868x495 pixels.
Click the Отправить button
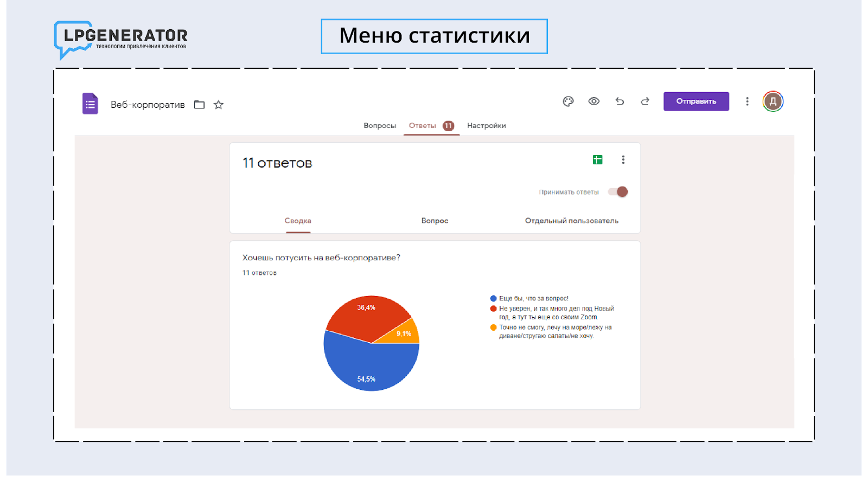[x=696, y=101]
